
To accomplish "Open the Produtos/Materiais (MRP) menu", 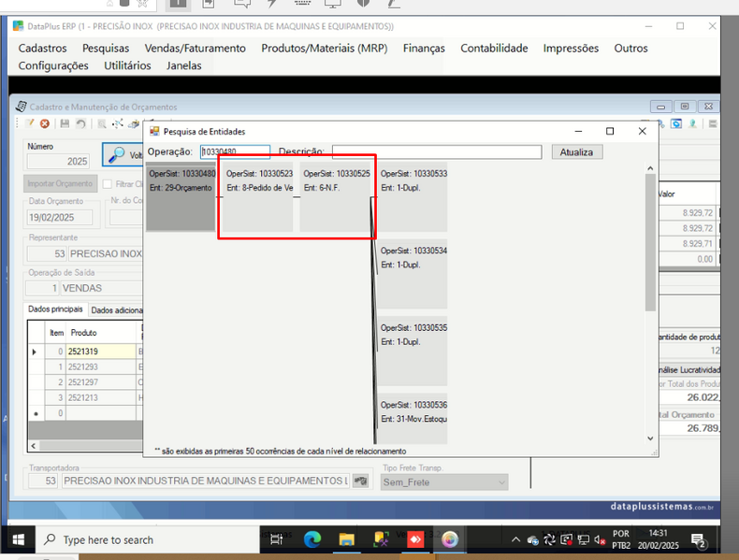I will pos(325,48).
